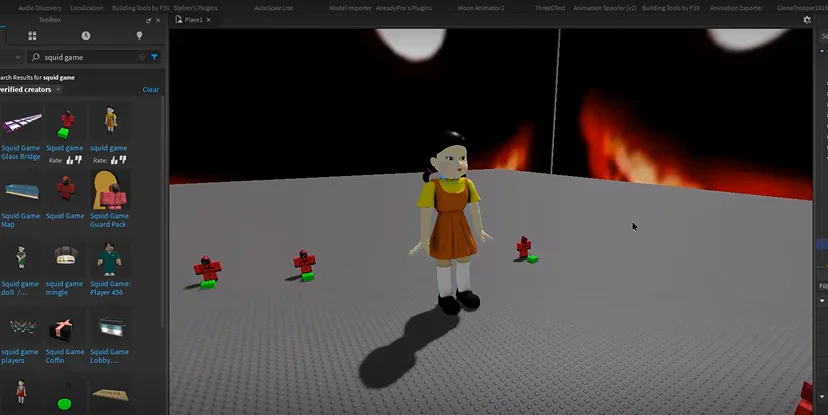Open viewport settings gear icon
The width and height of the screenshot is (828, 415).
(x=807, y=20)
